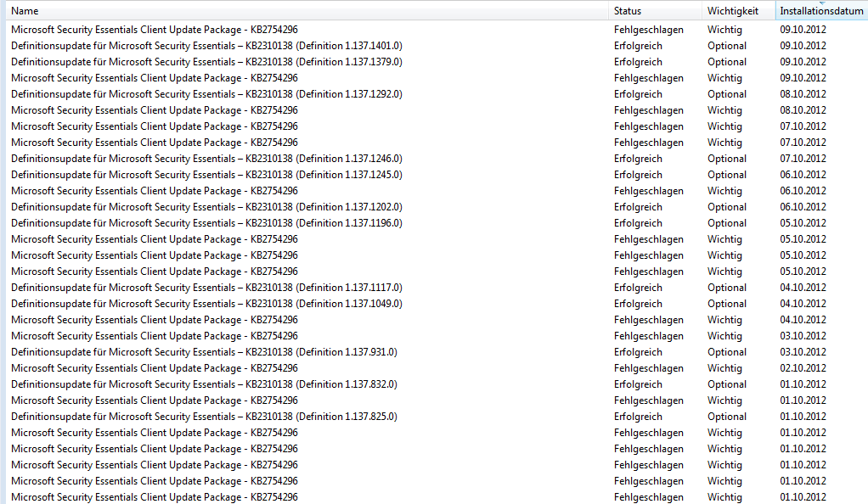
Task: Select the Definition 1.137.1202.0 update name
Action: coord(206,207)
